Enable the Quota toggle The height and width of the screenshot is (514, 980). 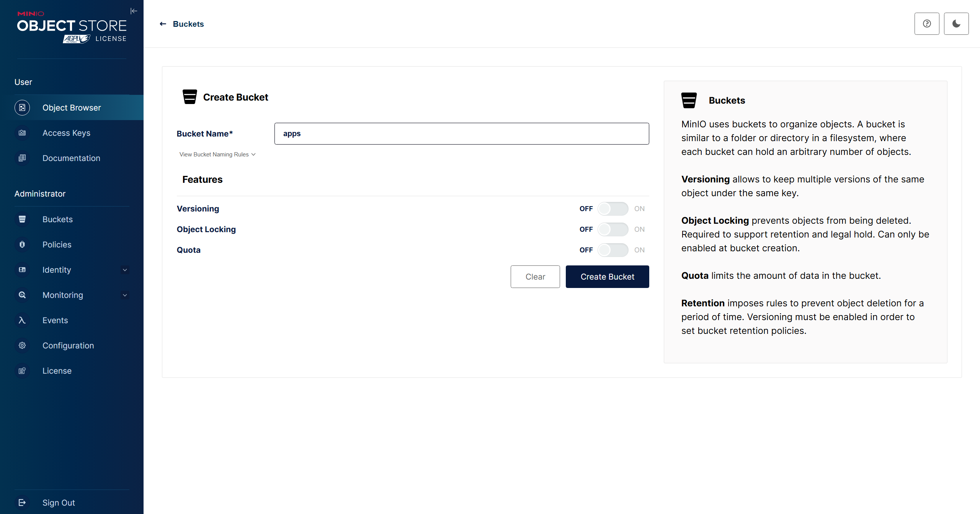click(612, 250)
